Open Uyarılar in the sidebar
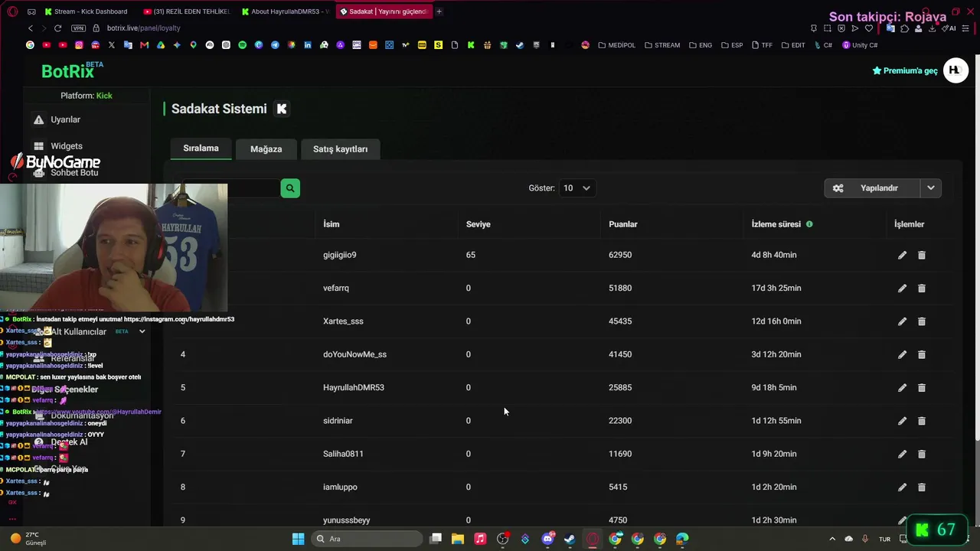This screenshot has height=551, width=980. (x=65, y=120)
